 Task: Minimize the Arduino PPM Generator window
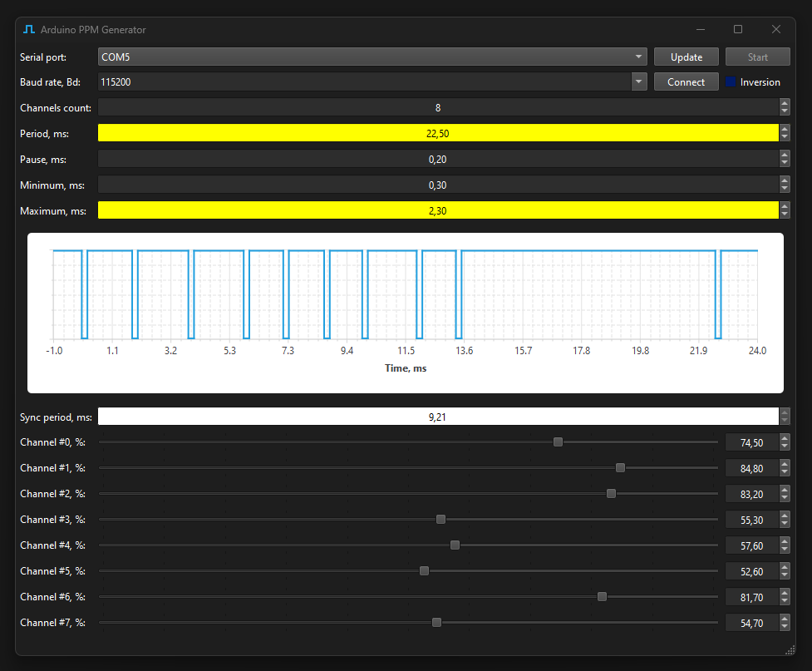(701, 30)
